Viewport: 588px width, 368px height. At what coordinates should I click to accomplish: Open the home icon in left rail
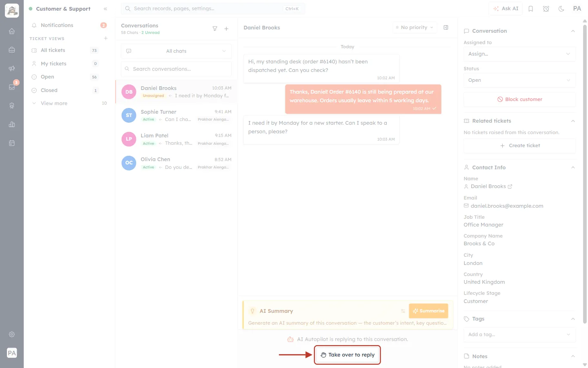[x=12, y=31]
